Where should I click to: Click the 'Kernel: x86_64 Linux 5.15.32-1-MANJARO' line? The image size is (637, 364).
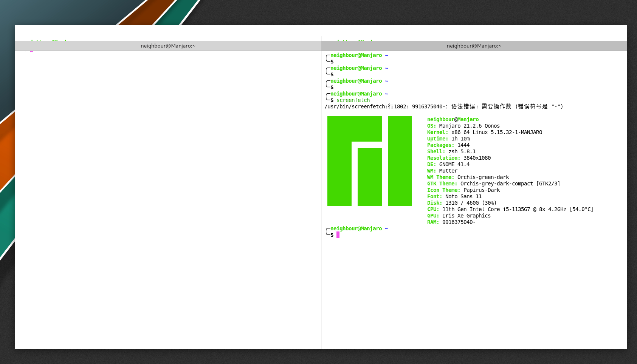[x=485, y=132]
